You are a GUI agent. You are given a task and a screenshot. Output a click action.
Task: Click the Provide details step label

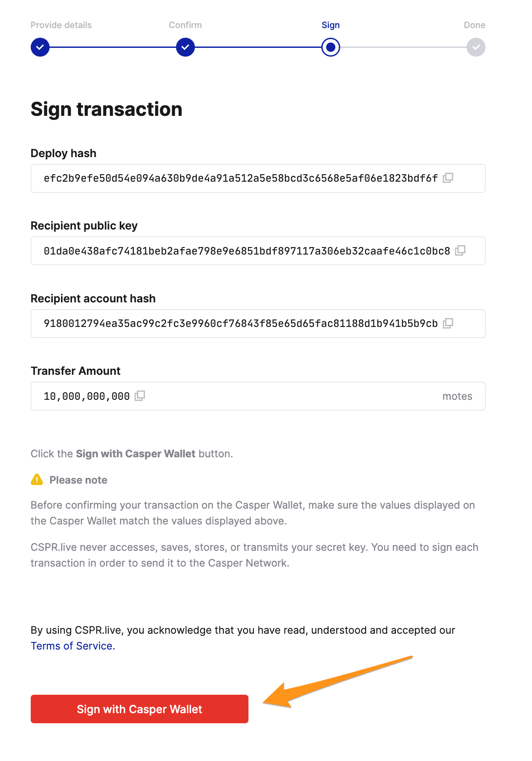pos(61,25)
